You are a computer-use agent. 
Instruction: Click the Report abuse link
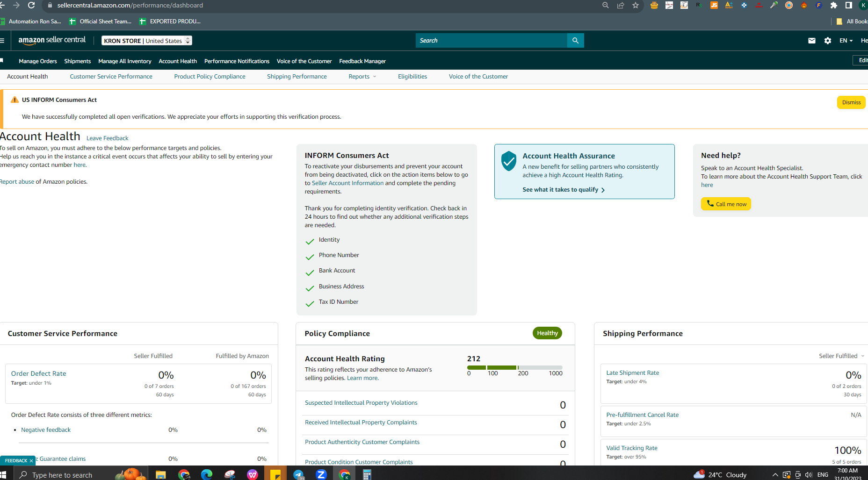click(x=17, y=182)
